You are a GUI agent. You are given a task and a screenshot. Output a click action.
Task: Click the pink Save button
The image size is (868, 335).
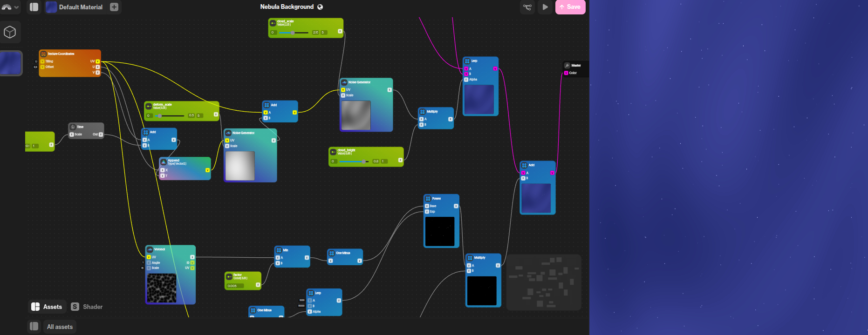point(570,7)
